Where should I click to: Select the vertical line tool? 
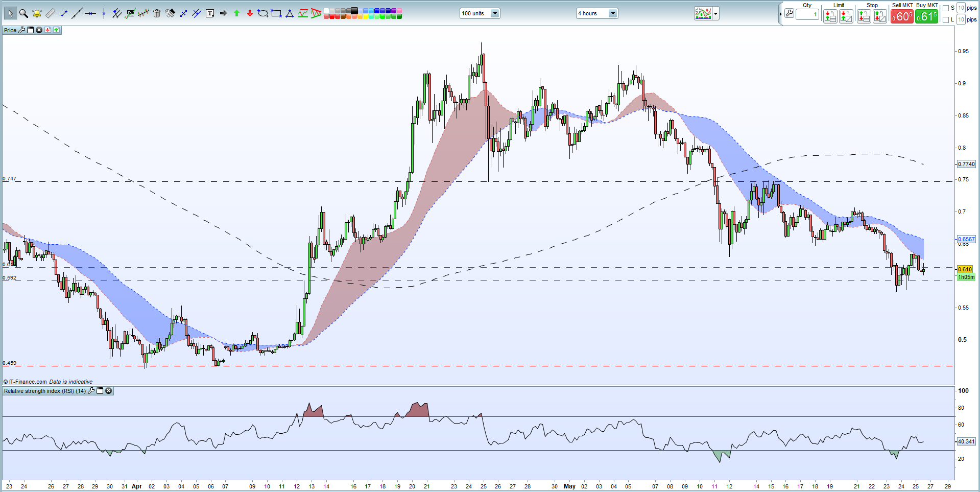click(104, 13)
